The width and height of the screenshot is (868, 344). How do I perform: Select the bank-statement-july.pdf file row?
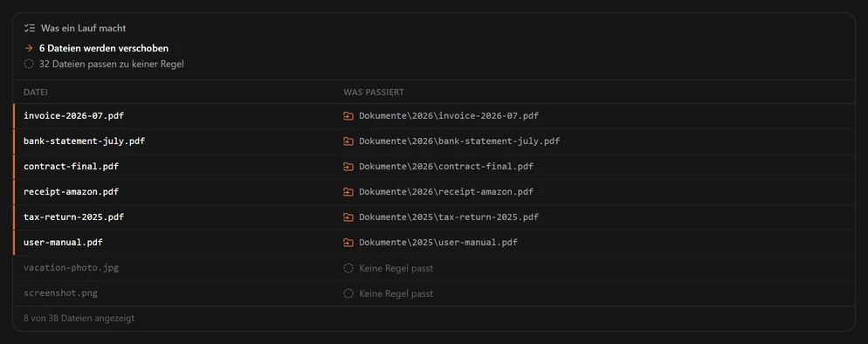434,141
